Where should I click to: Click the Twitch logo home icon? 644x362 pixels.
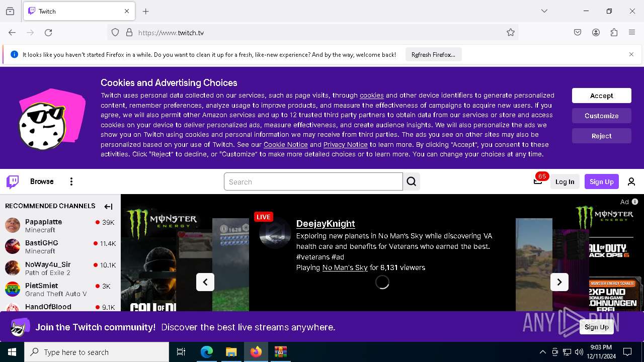click(x=13, y=182)
